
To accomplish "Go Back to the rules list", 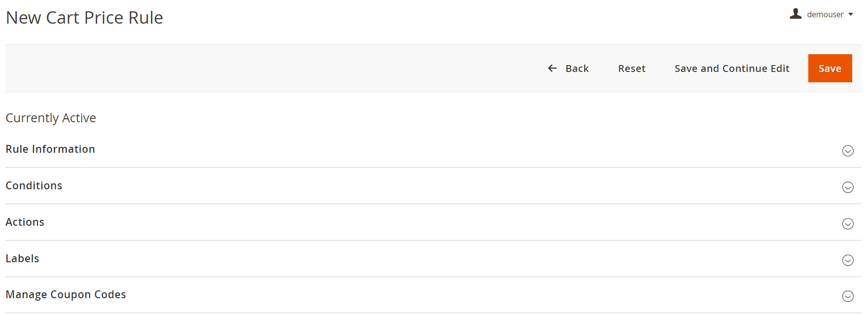I will pyautogui.click(x=568, y=69).
